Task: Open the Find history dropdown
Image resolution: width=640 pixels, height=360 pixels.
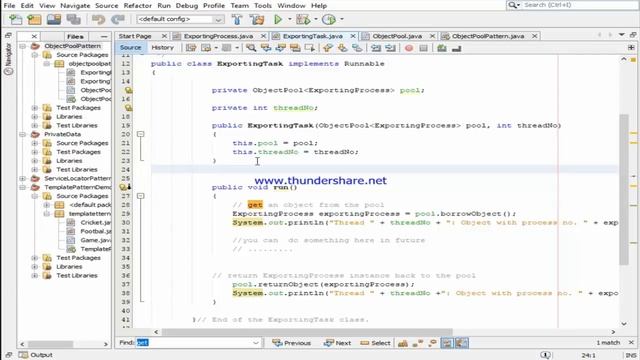Action: point(256,343)
